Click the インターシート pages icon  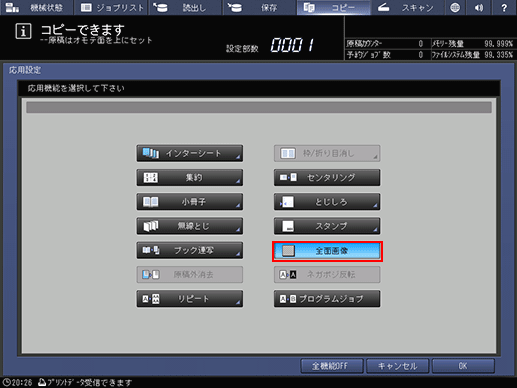151,153
